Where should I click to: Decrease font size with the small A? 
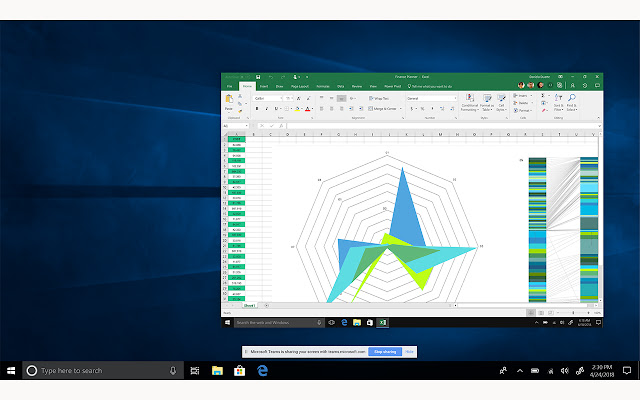[x=308, y=98]
